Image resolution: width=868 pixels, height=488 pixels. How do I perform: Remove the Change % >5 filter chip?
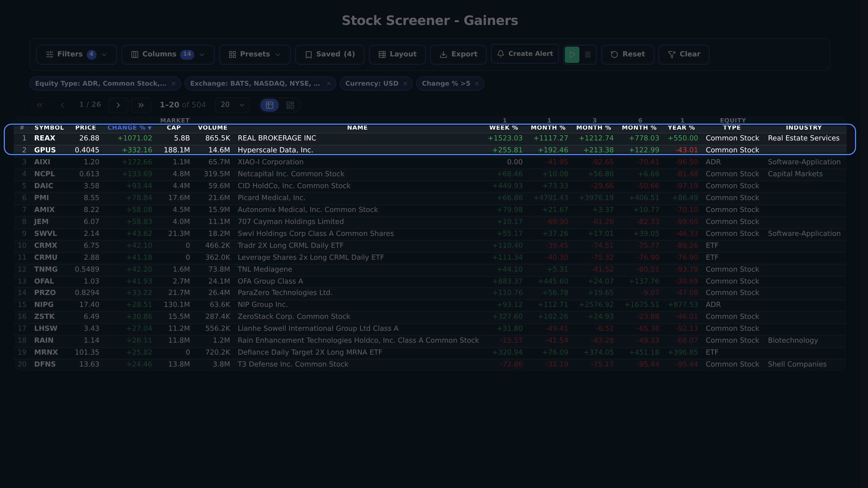[477, 84]
